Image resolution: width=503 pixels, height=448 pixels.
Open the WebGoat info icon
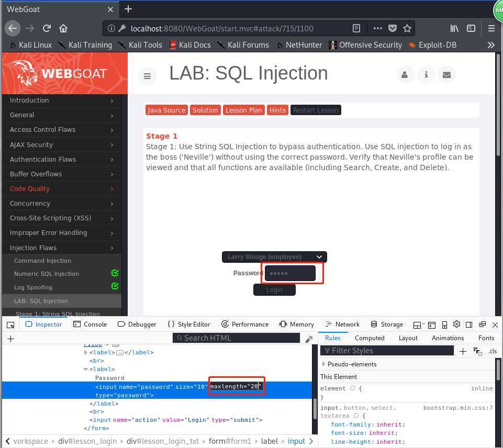426,75
